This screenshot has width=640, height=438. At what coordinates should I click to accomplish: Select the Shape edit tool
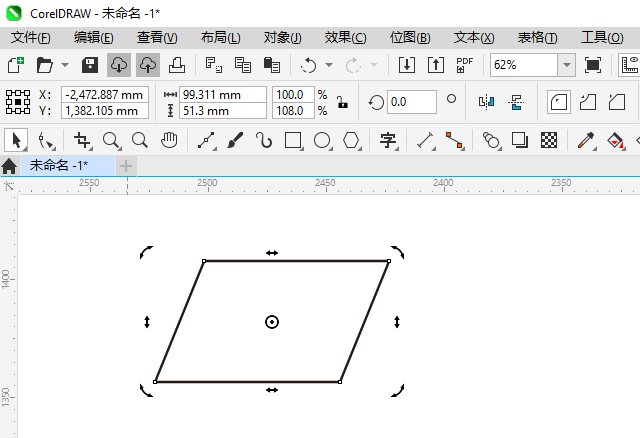[45, 140]
